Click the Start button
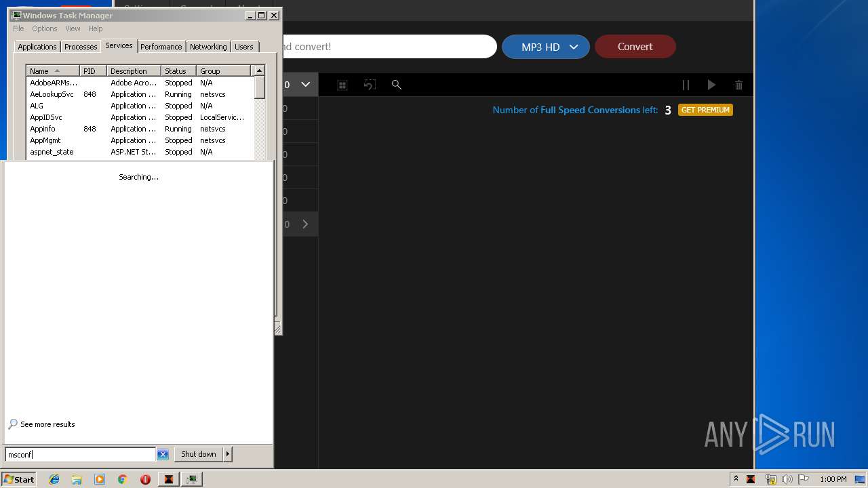This screenshot has width=868, height=488. point(19,479)
